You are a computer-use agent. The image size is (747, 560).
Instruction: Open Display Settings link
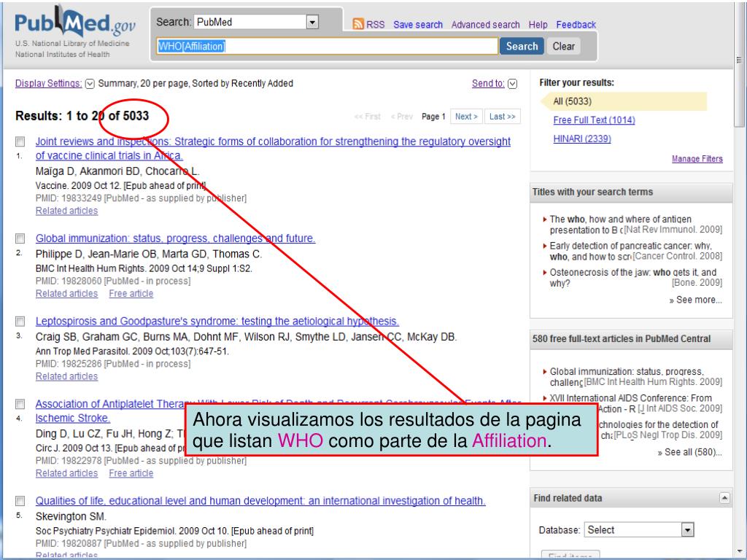[x=49, y=83]
